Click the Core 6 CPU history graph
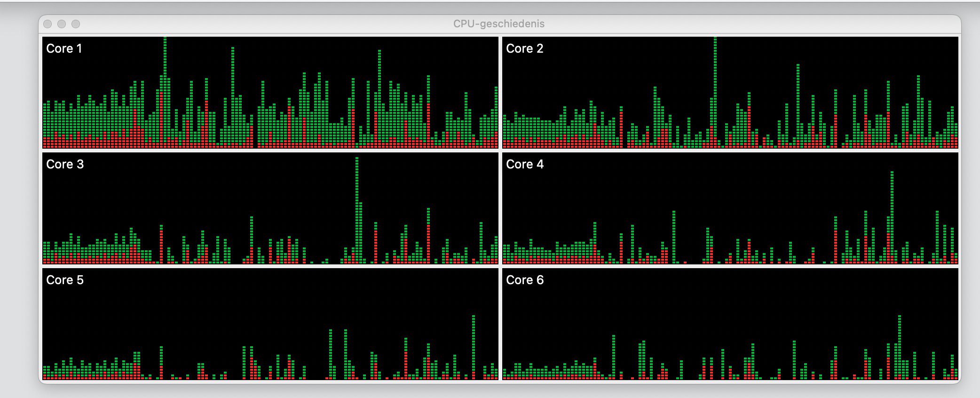The image size is (980, 398). click(x=730, y=324)
